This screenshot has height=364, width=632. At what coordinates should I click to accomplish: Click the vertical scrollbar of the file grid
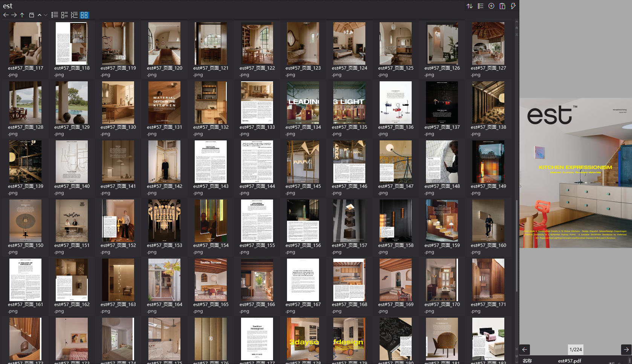tap(516, 245)
